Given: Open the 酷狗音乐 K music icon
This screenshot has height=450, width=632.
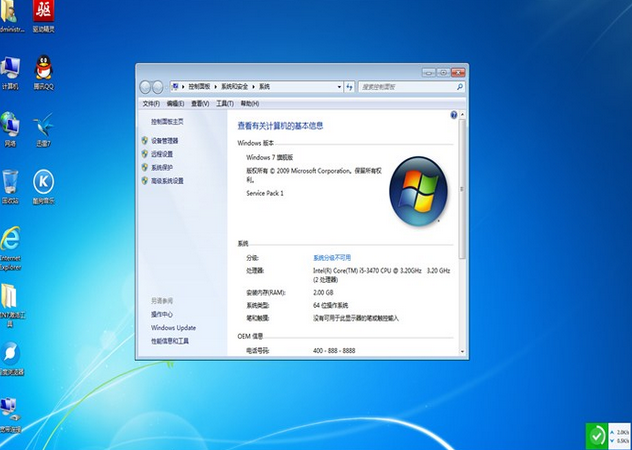Looking at the screenshot, I should pos(44,182).
